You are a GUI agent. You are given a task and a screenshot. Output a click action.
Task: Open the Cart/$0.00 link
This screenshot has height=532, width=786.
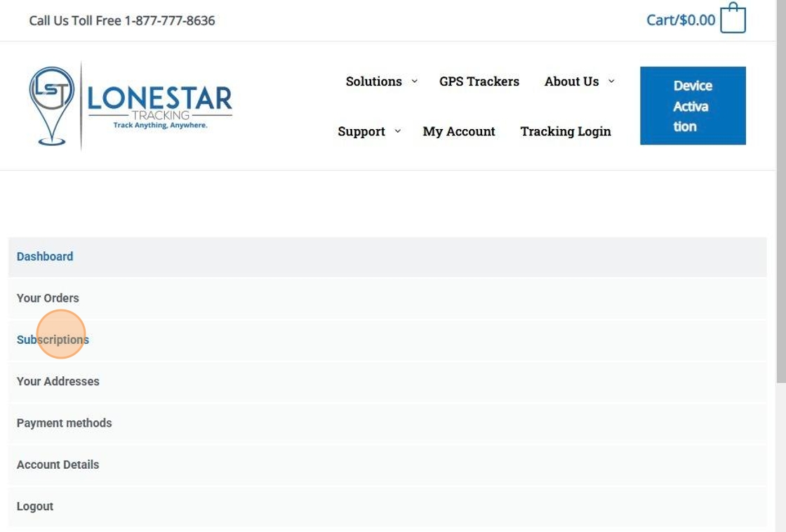[x=681, y=20]
